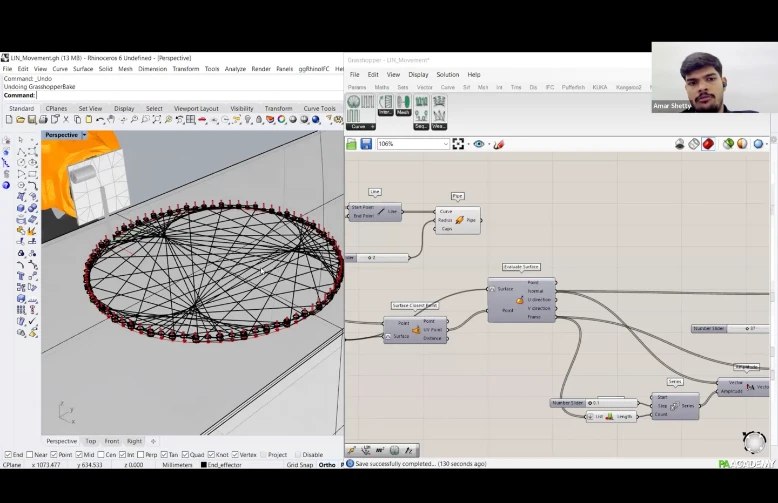The image size is (778, 503).
Task: Switch to the Kangaroo2 component tab
Action: (628, 87)
